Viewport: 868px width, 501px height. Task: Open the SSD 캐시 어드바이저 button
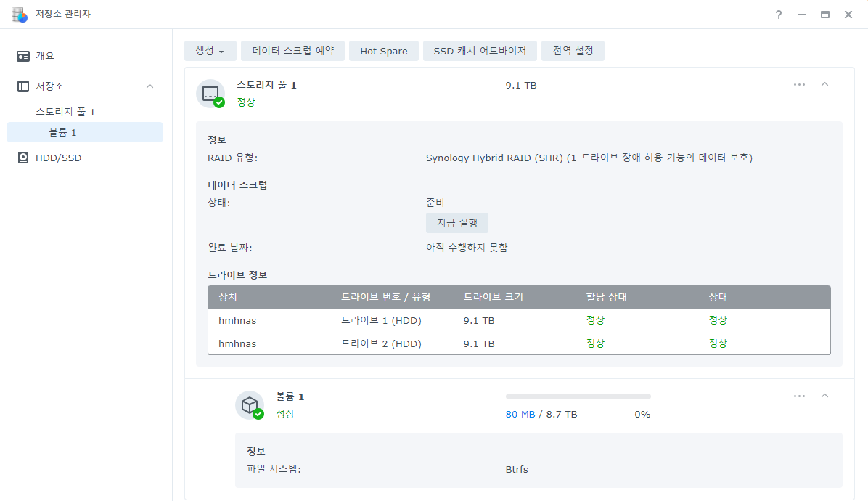pos(480,51)
